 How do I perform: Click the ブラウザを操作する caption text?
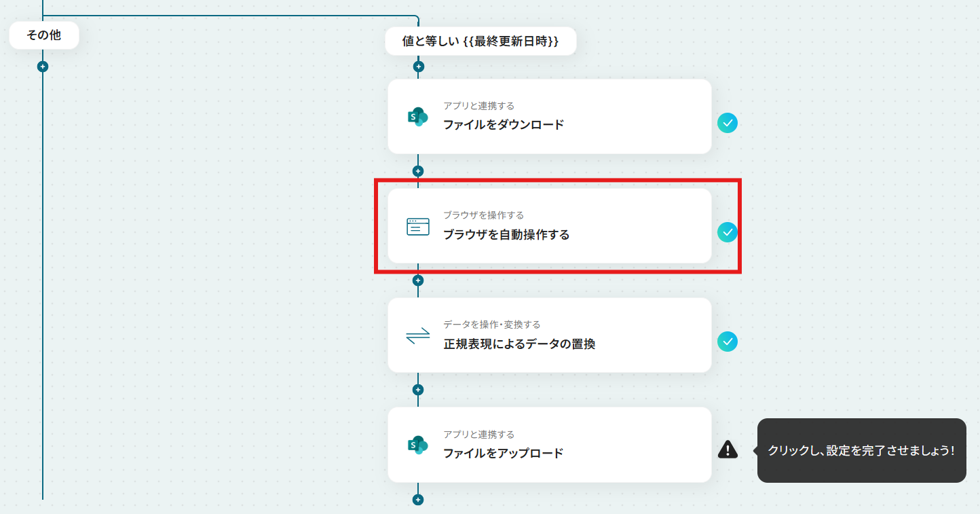coord(484,215)
